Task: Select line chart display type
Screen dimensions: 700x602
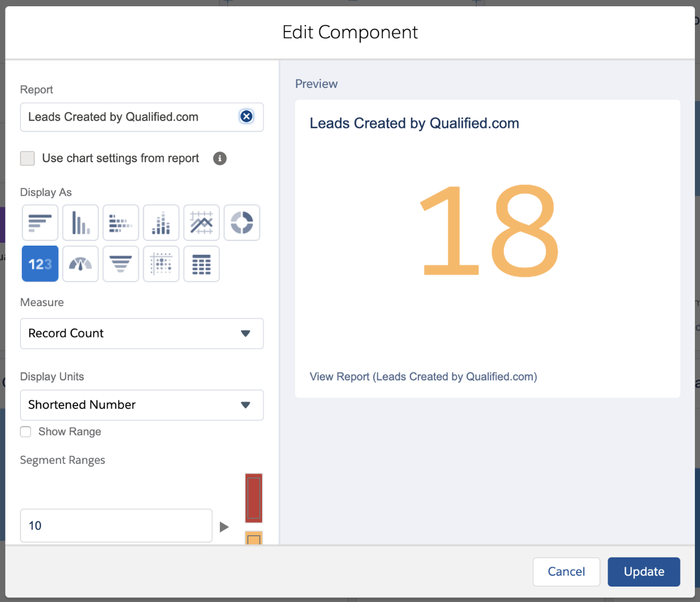Action: click(202, 223)
